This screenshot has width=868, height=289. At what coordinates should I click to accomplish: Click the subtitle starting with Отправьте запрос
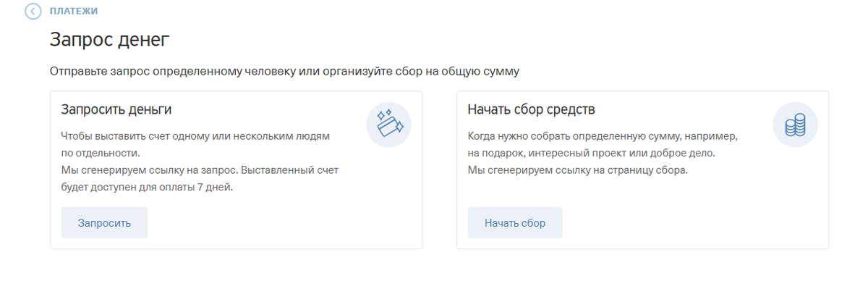[x=285, y=71]
